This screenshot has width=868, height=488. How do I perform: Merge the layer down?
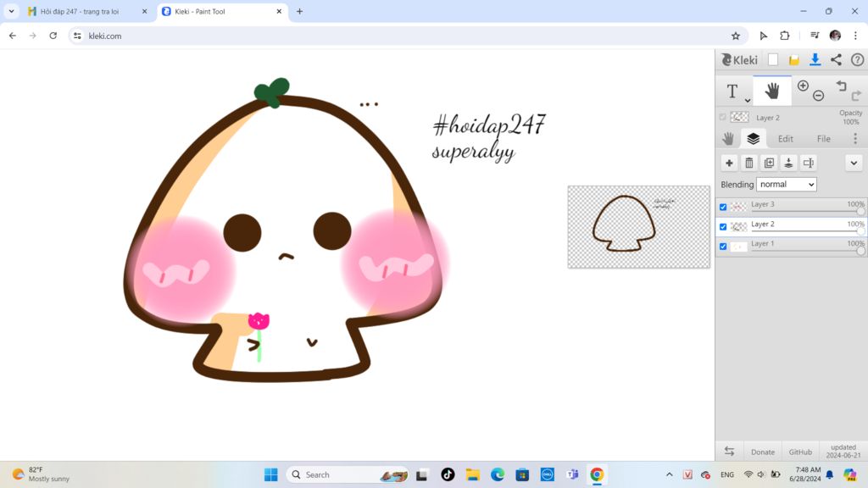(x=789, y=163)
